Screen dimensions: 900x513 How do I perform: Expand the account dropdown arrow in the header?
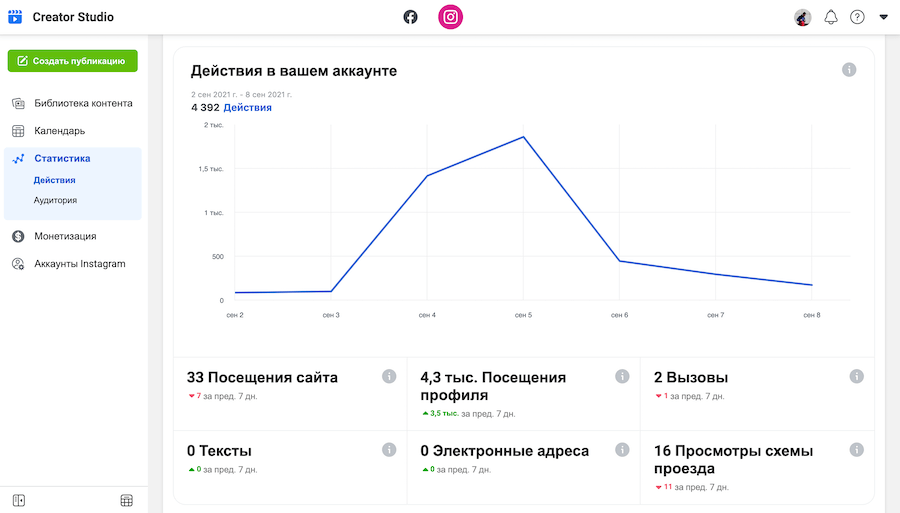pos(883,17)
